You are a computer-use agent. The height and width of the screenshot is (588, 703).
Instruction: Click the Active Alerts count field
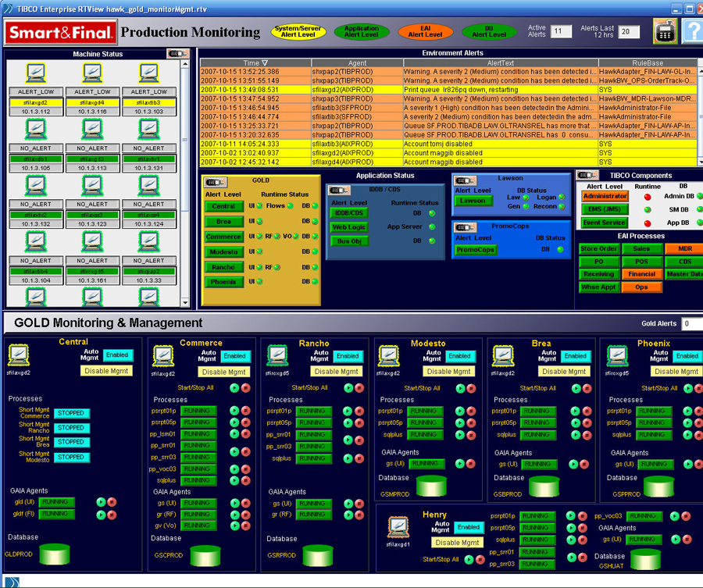561,32
